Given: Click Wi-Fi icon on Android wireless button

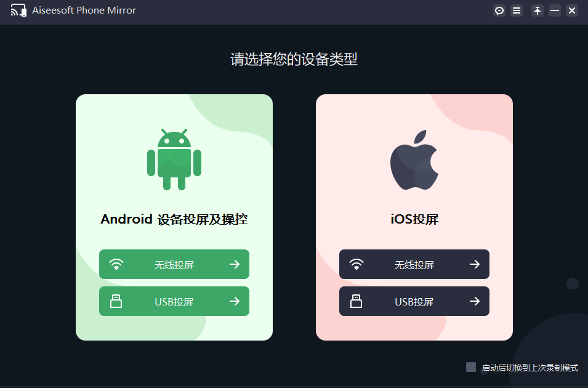Looking at the screenshot, I should pyautogui.click(x=116, y=264).
